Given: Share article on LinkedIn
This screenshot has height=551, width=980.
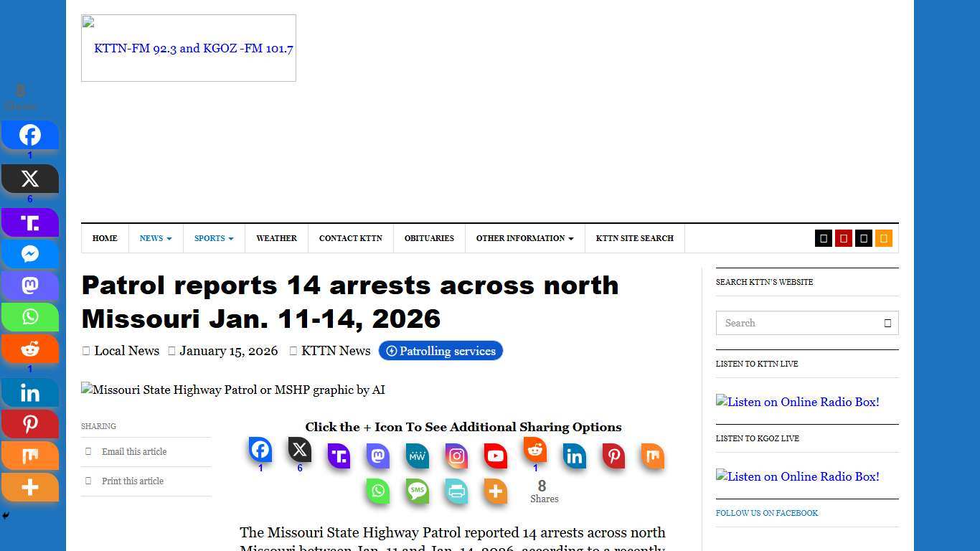Looking at the screenshot, I should (574, 456).
